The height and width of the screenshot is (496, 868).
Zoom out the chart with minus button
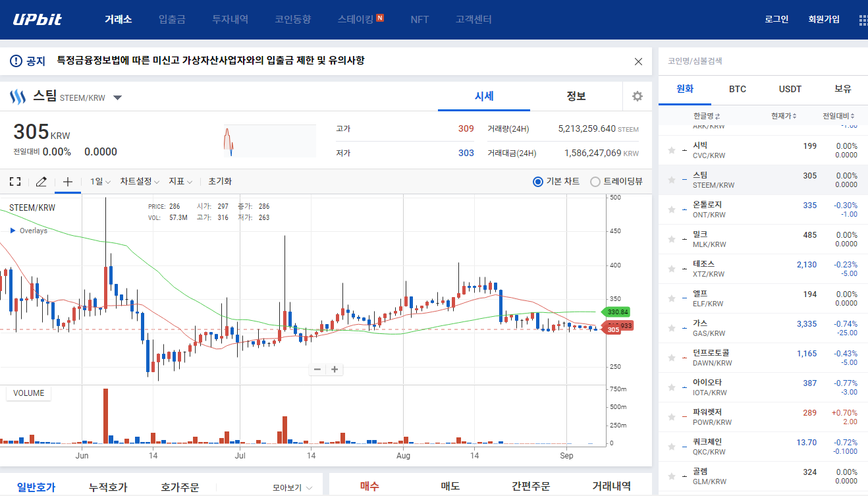(317, 369)
